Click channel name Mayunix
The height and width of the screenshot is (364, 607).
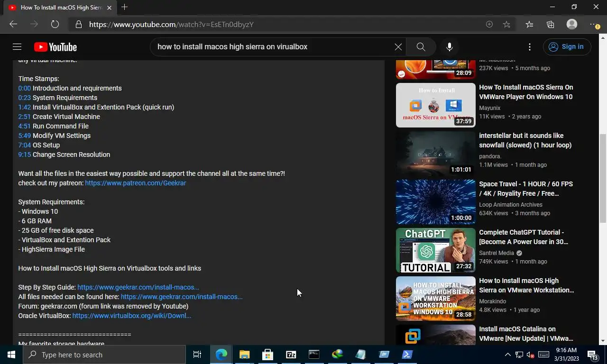click(490, 108)
